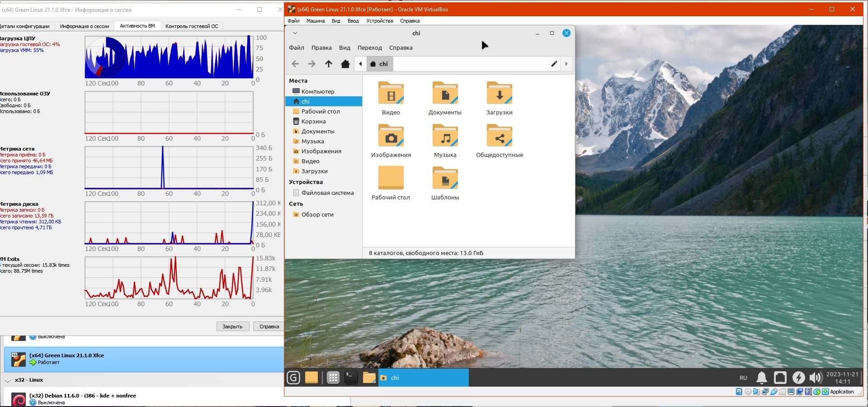Viewport: 868px width, 407px height.
Task: Open the window menu chevron in chi title bar
Action: point(295,33)
